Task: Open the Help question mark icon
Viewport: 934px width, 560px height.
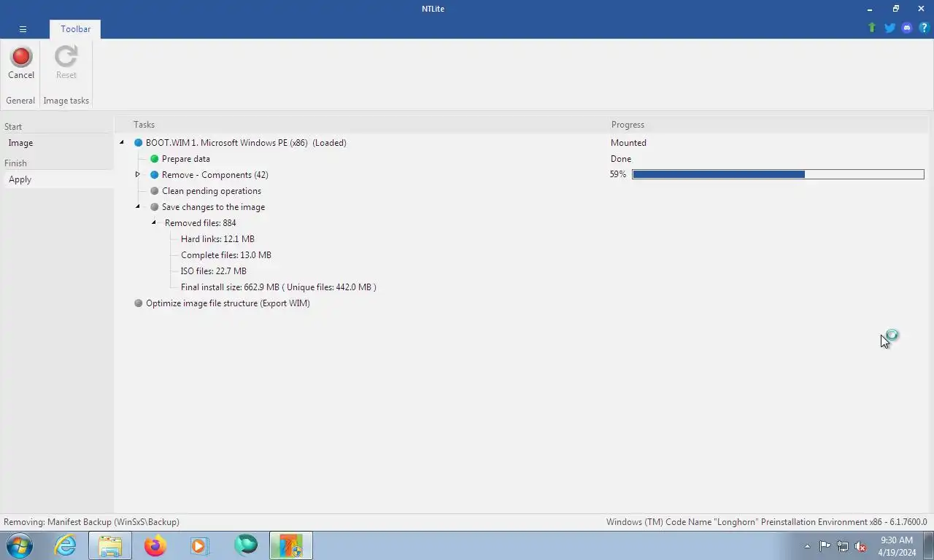Action: 924,28
